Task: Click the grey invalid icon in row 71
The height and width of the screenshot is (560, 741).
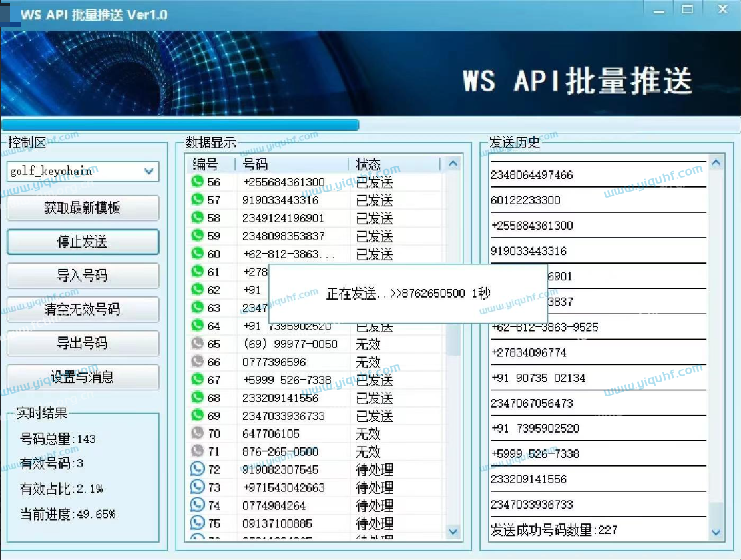Action: [x=198, y=451]
